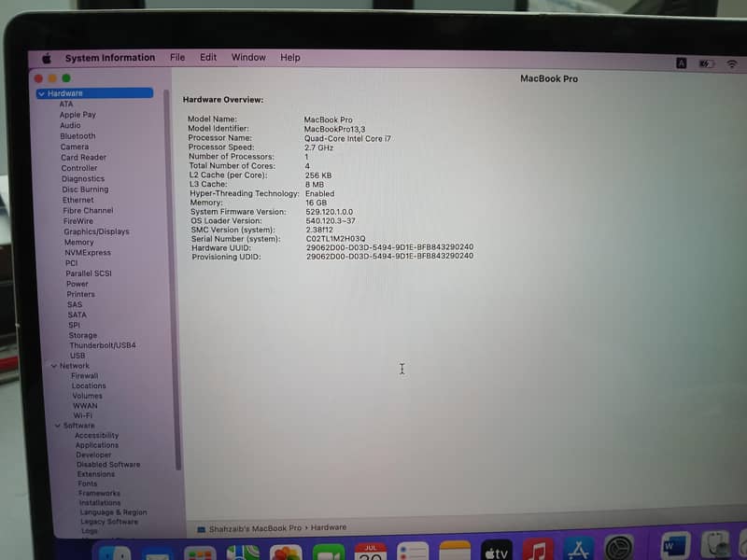Open the File menu
The height and width of the screenshot is (560, 747).
[177, 57]
